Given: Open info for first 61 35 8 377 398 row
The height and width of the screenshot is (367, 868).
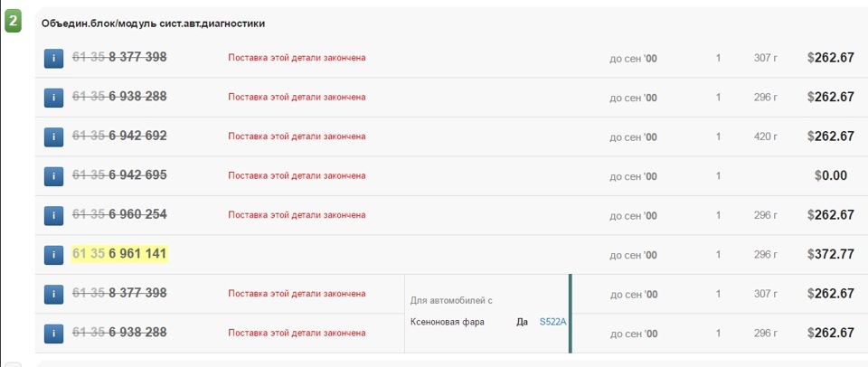Looking at the screenshot, I should [x=53, y=58].
